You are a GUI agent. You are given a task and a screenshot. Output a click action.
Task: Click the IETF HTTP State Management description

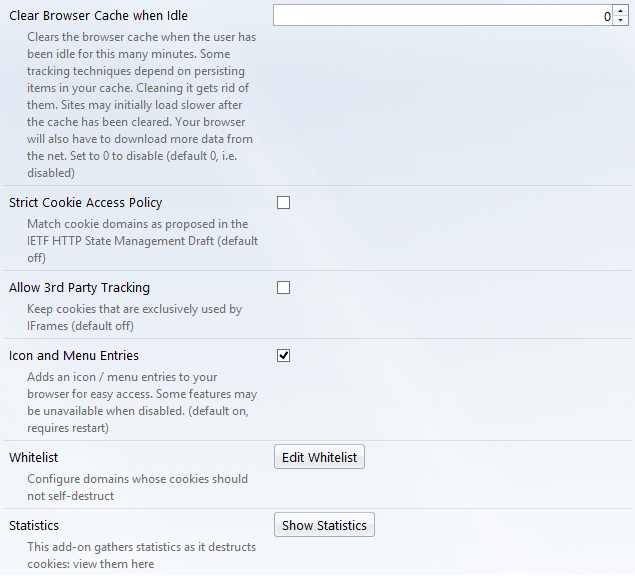pyautogui.click(x=143, y=241)
